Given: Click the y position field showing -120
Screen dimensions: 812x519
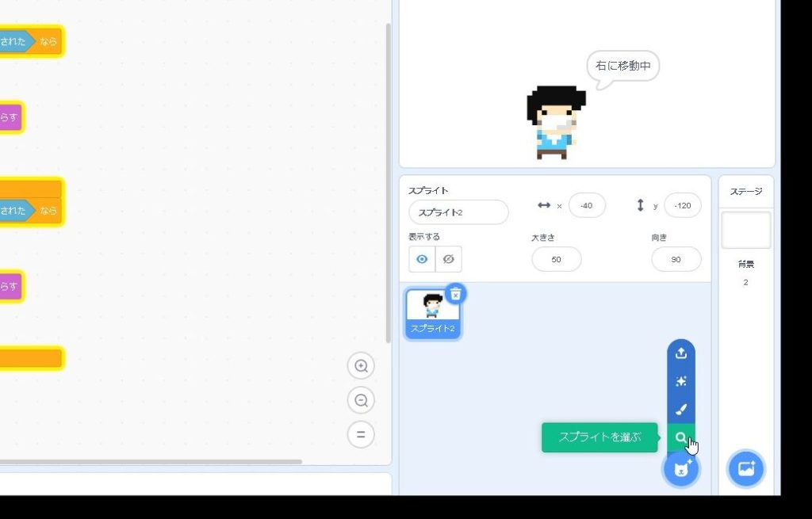Looking at the screenshot, I should click(682, 206).
